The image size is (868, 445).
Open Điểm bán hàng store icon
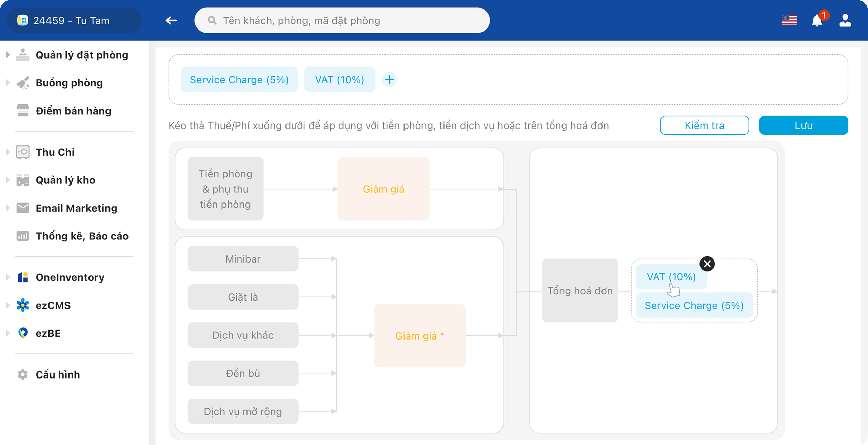[x=23, y=111]
